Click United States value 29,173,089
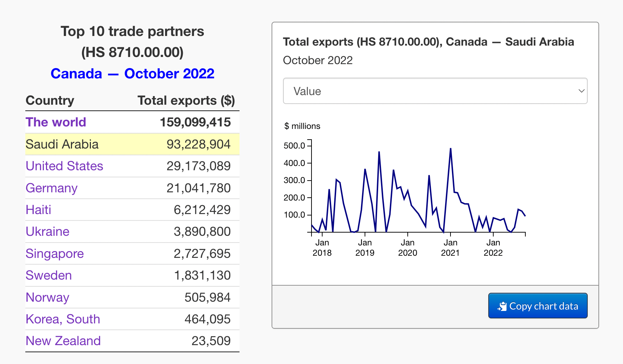Image resolution: width=623 pixels, height=364 pixels. 199,166
